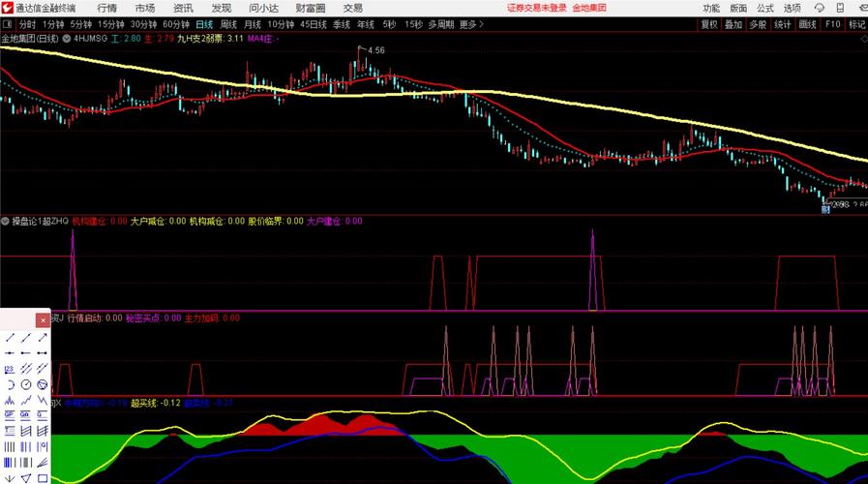Switch to 15分钟 period tab
This screenshot has height=484, width=868.
[110, 24]
